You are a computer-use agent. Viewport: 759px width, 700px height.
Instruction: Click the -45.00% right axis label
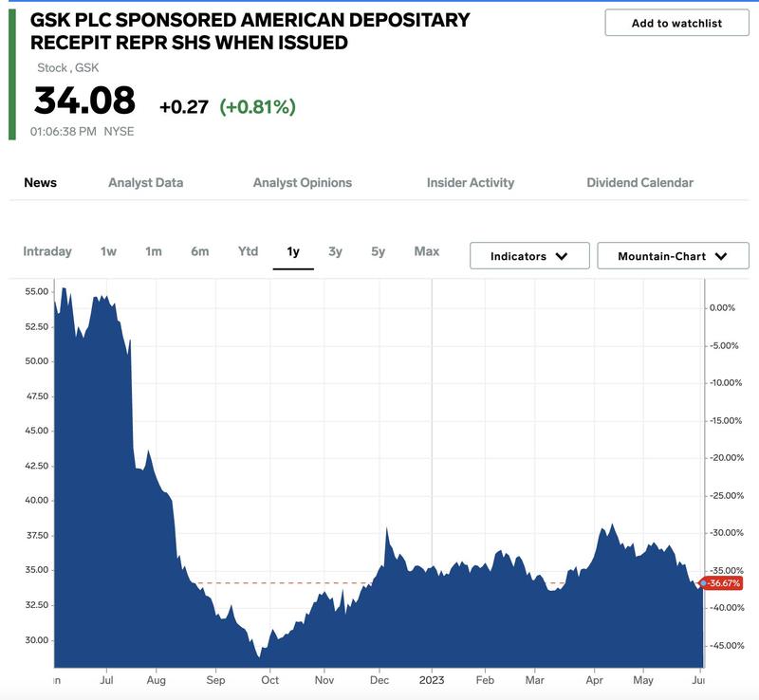[727, 645]
